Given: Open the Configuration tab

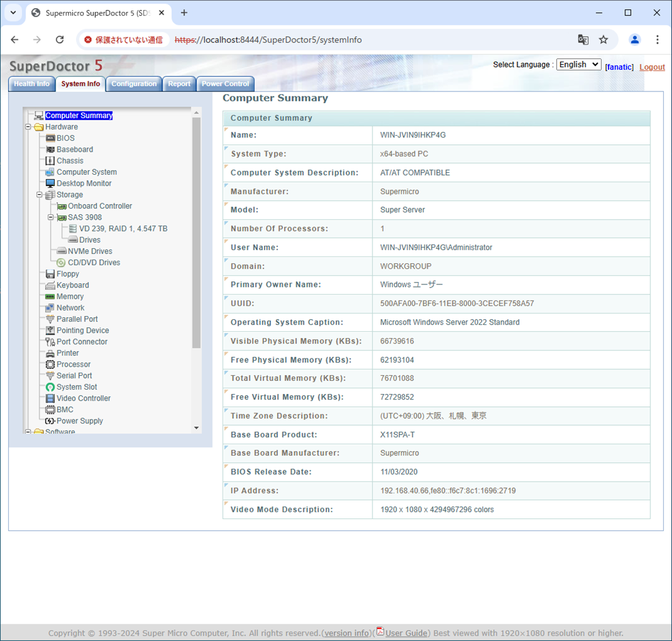Looking at the screenshot, I should point(134,84).
